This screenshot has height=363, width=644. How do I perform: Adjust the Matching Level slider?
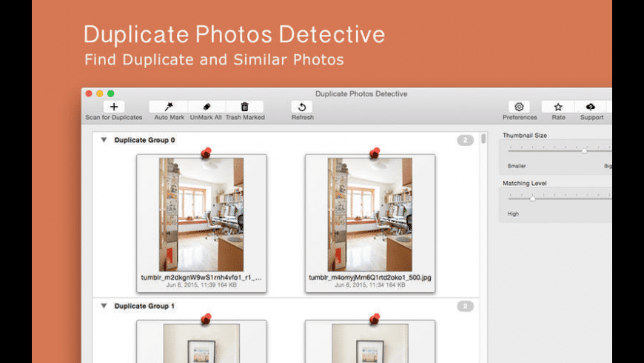point(533,198)
